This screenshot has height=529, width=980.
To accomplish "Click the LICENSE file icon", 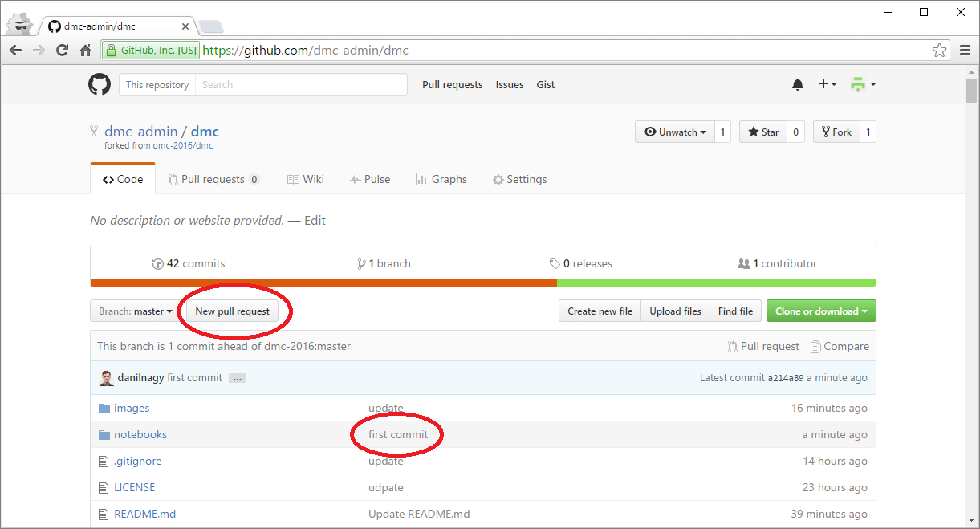I will click(x=103, y=487).
